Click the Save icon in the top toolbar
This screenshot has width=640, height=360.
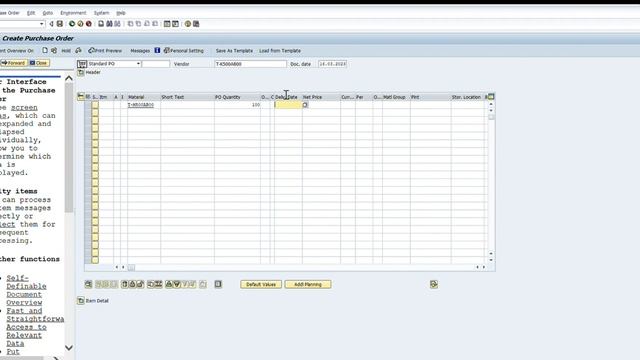tap(60, 24)
